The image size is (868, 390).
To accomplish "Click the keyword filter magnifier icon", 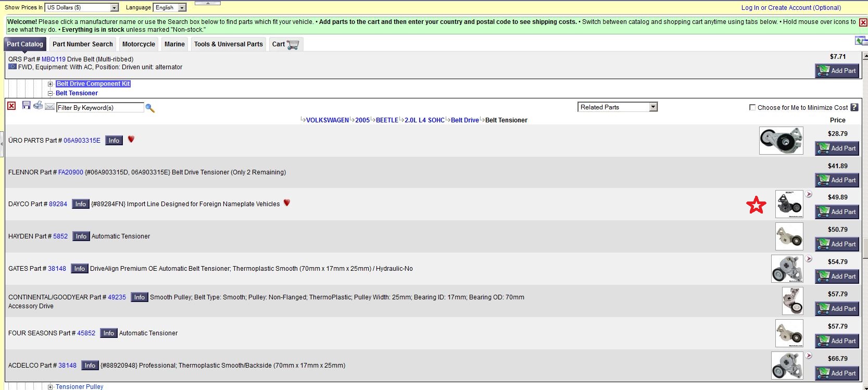I will [x=150, y=108].
